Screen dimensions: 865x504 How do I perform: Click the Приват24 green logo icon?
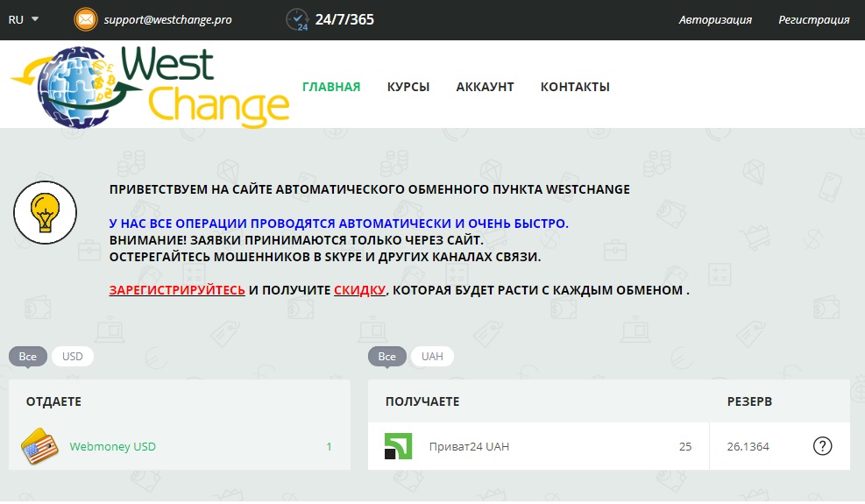click(x=398, y=447)
